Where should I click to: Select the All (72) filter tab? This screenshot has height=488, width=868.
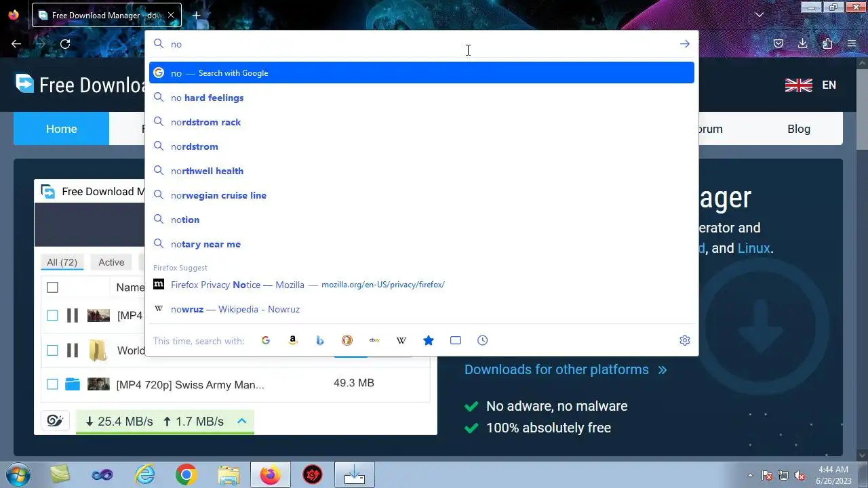coord(62,262)
